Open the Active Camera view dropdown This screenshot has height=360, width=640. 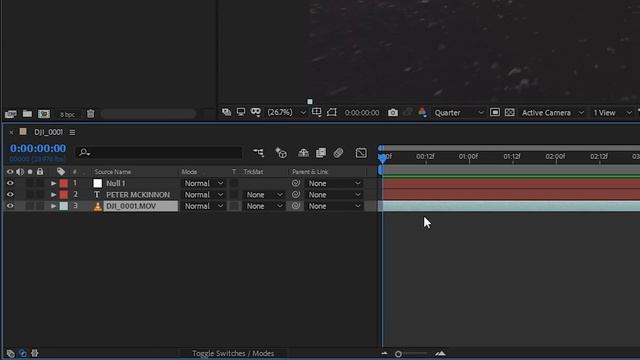[x=552, y=113]
